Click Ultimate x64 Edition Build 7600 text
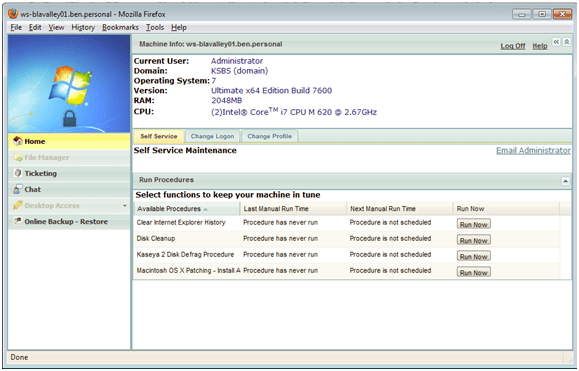 click(271, 90)
